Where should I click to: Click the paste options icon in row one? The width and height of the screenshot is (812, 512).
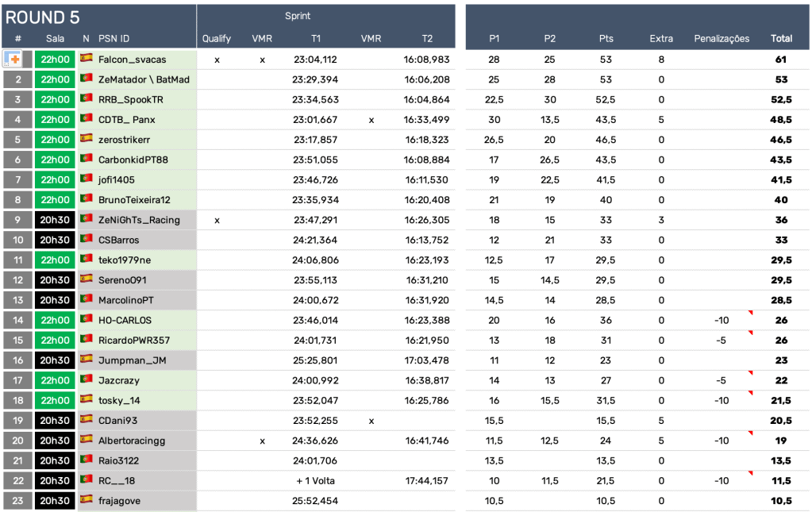coord(13,60)
